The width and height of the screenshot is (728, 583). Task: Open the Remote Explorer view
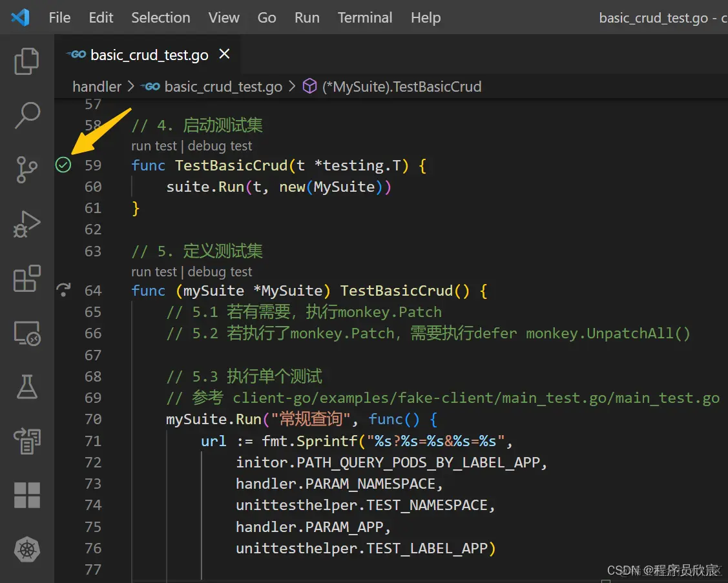pos(27,333)
